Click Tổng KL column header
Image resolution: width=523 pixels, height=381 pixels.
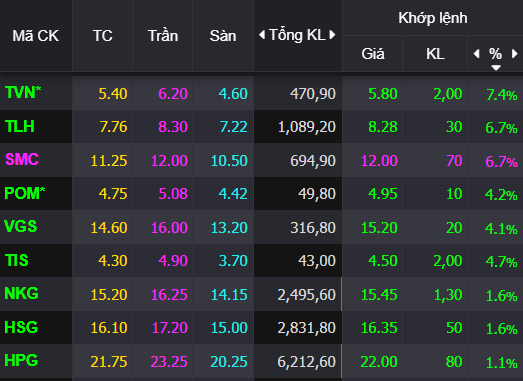click(297, 35)
